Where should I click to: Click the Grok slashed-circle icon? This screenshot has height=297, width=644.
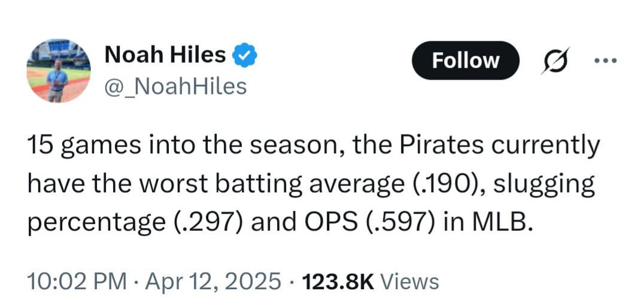click(555, 61)
